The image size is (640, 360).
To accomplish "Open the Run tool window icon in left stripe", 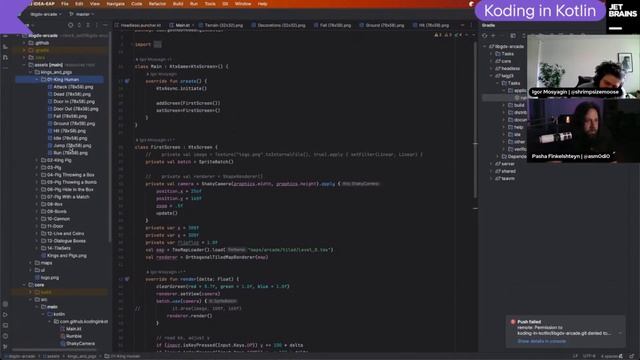I will (x=5, y=315).
